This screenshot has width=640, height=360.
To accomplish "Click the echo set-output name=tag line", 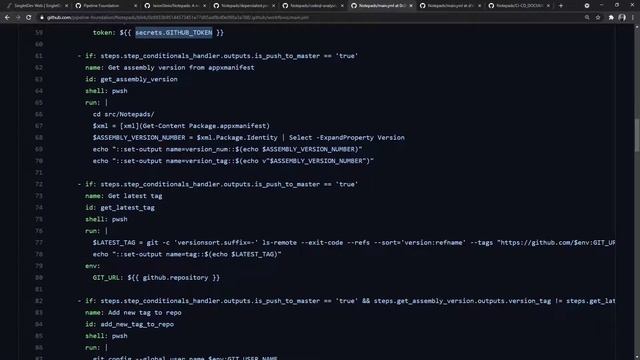I will [x=187, y=254].
